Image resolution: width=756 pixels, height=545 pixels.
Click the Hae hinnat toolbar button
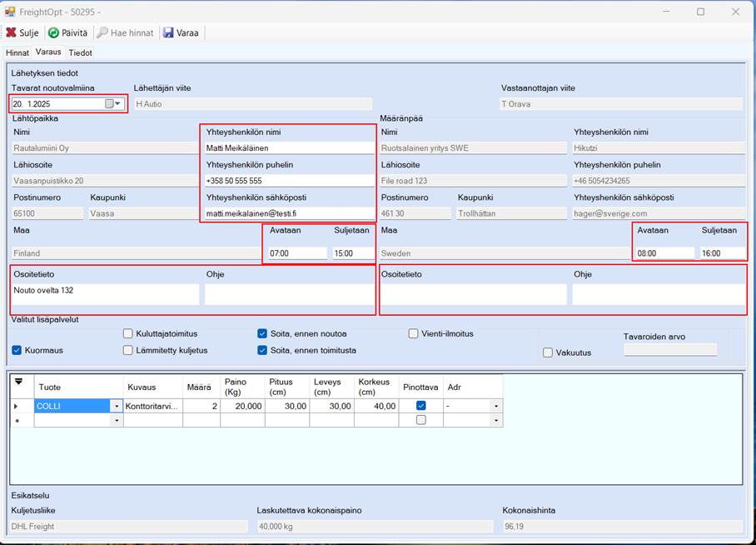[125, 32]
